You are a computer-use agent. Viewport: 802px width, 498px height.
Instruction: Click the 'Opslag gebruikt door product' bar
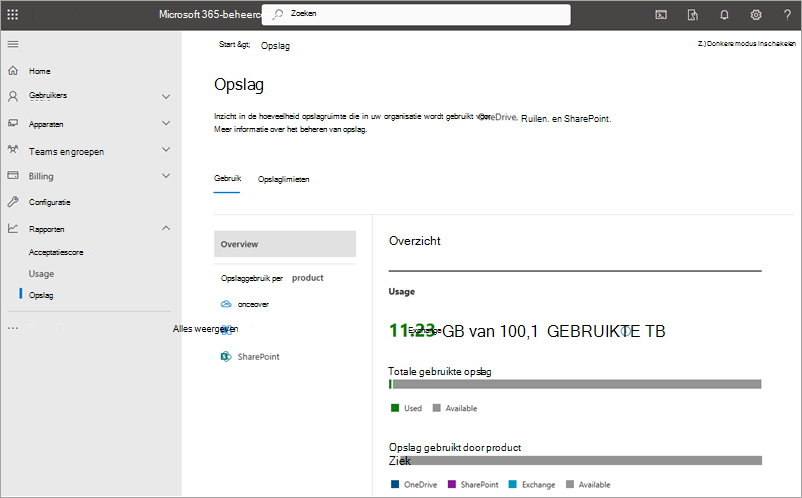pos(575,461)
